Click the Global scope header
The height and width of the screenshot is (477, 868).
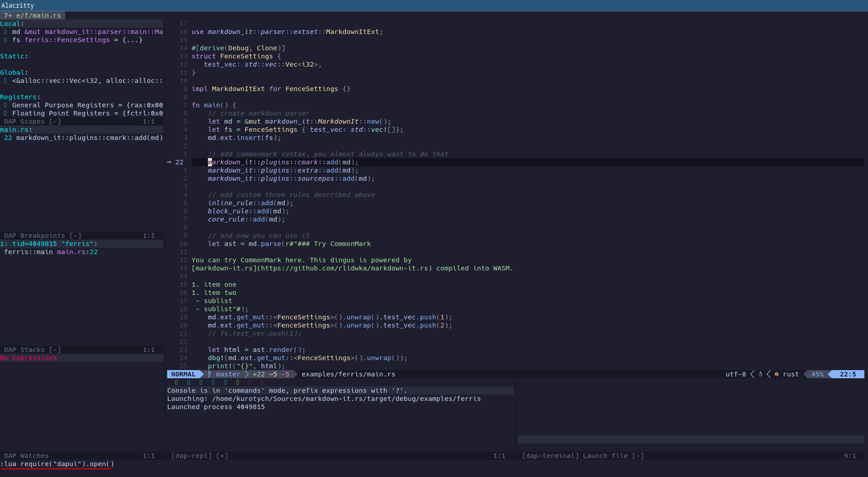[x=14, y=72]
